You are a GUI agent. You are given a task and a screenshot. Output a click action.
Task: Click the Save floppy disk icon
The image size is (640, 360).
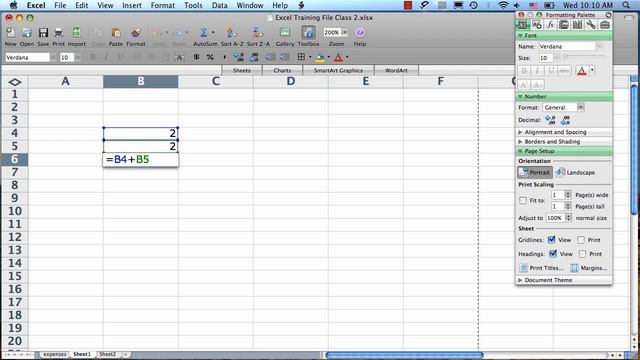click(43, 33)
